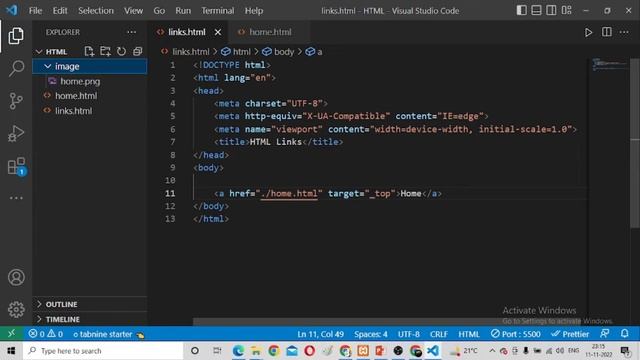The image size is (640, 360).
Task: Open Opera browser from taskbar
Action: pyautogui.click(x=309, y=351)
